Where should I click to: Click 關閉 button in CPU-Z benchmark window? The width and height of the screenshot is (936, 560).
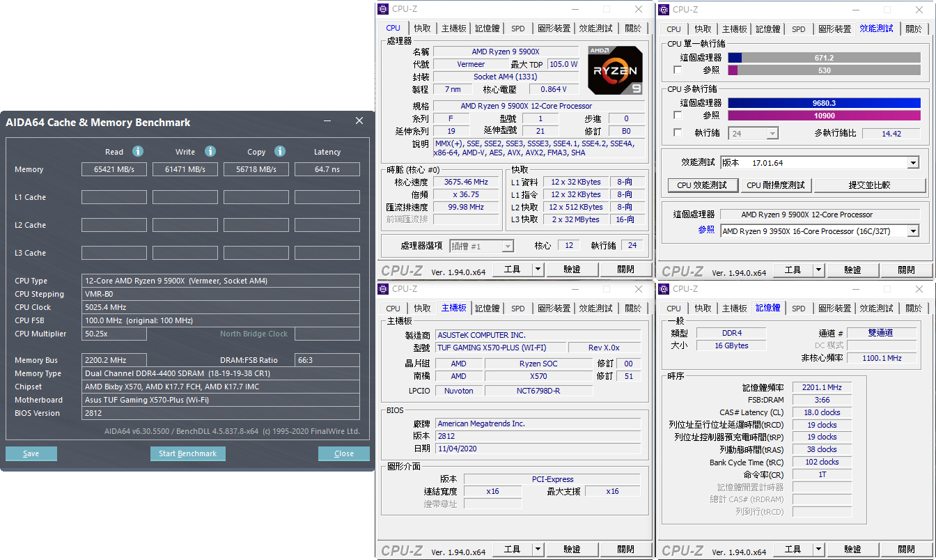click(906, 270)
